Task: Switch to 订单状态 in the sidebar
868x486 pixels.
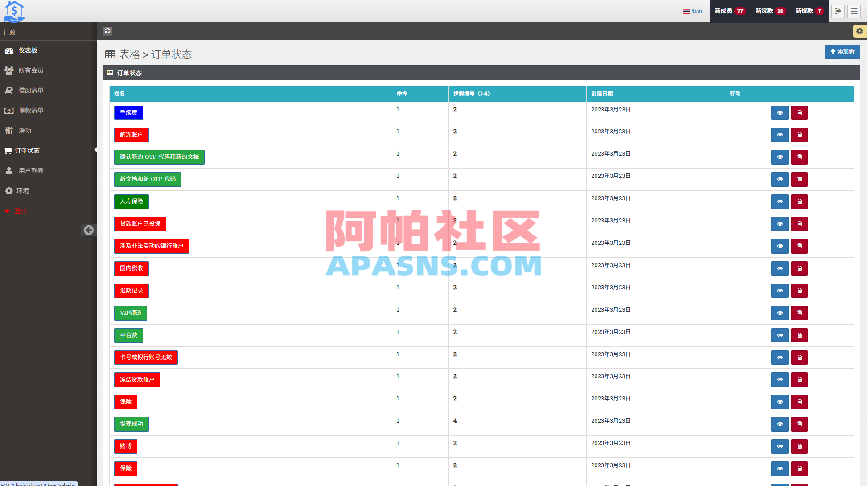Action: pos(27,151)
